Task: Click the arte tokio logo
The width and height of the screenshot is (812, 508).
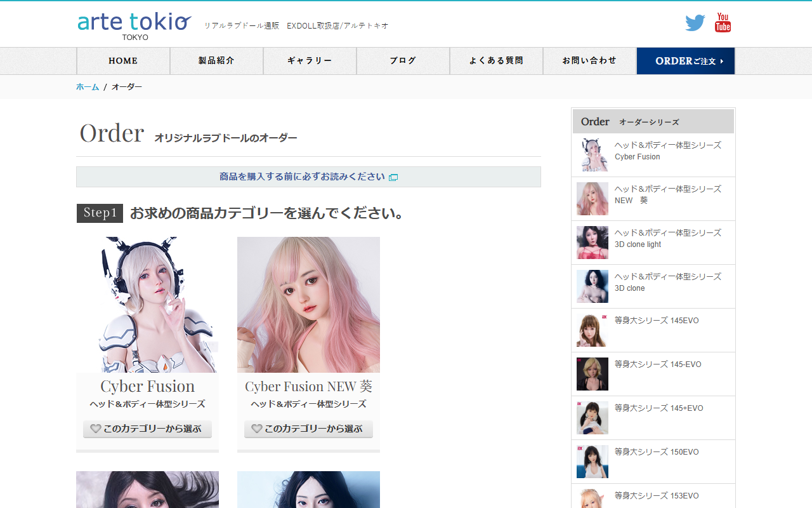Action: (x=134, y=25)
